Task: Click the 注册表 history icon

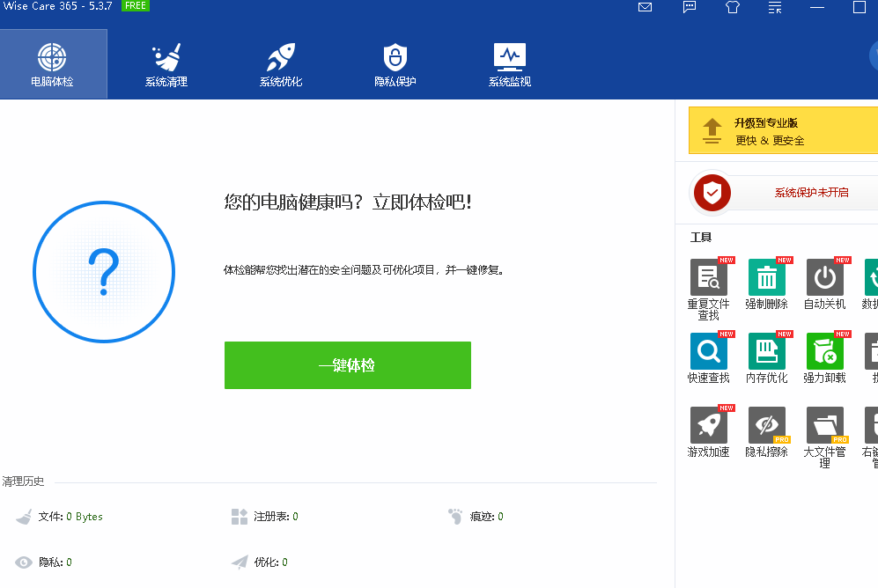Action: (x=240, y=517)
